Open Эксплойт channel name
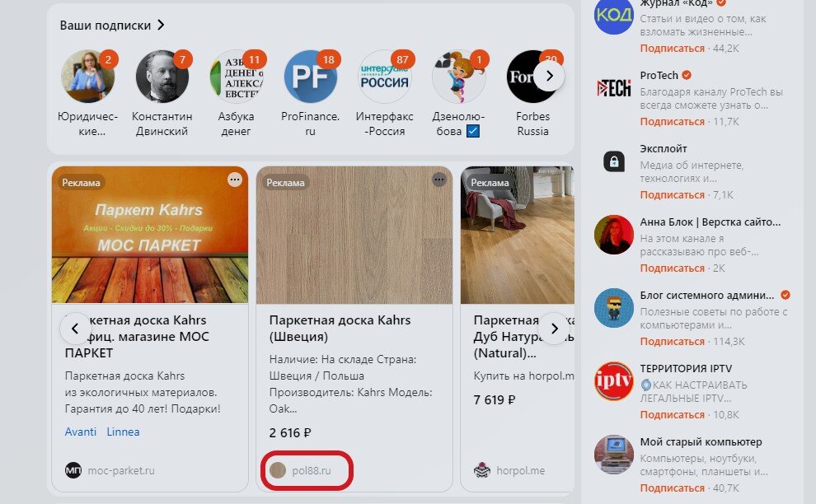The height and width of the screenshot is (504, 816). click(664, 149)
